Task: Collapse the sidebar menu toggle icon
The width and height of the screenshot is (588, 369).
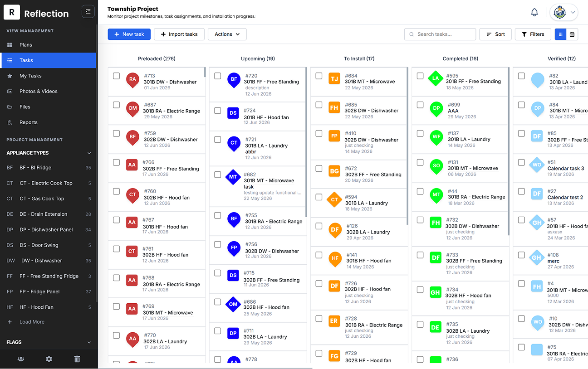Action: point(88,12)
